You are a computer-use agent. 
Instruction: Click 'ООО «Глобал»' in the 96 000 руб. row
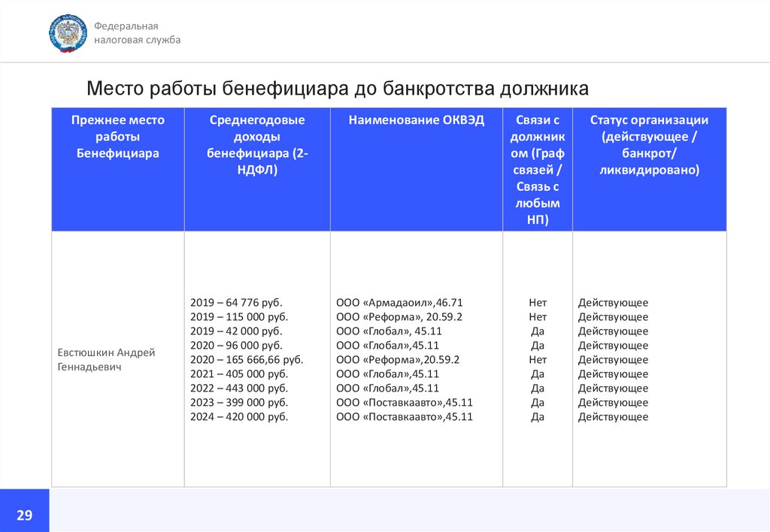pos(374,346)
